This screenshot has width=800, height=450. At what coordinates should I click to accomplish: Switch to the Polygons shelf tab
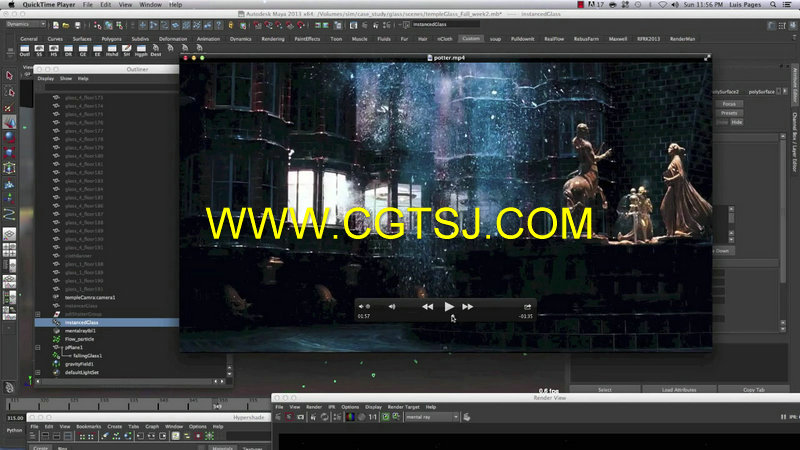click(111, 39)
